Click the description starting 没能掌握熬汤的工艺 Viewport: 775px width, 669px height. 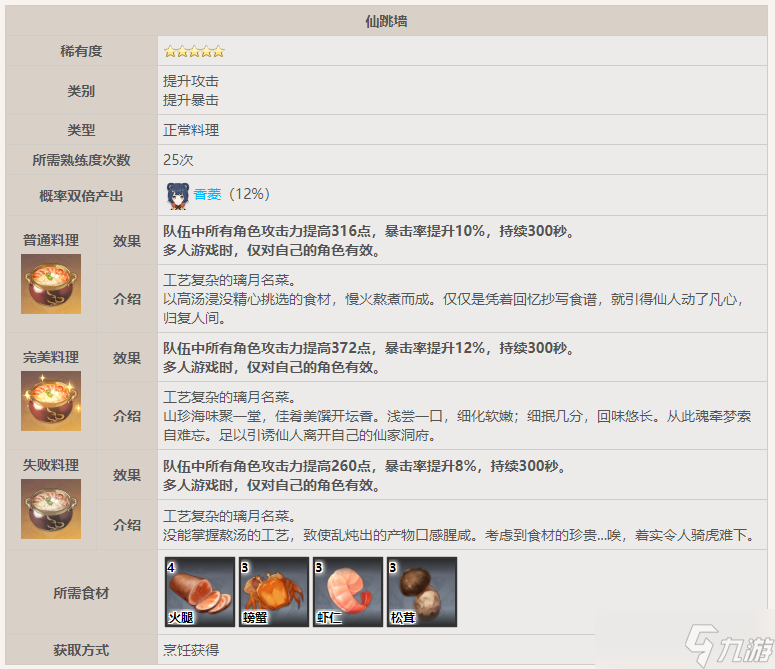459,535
